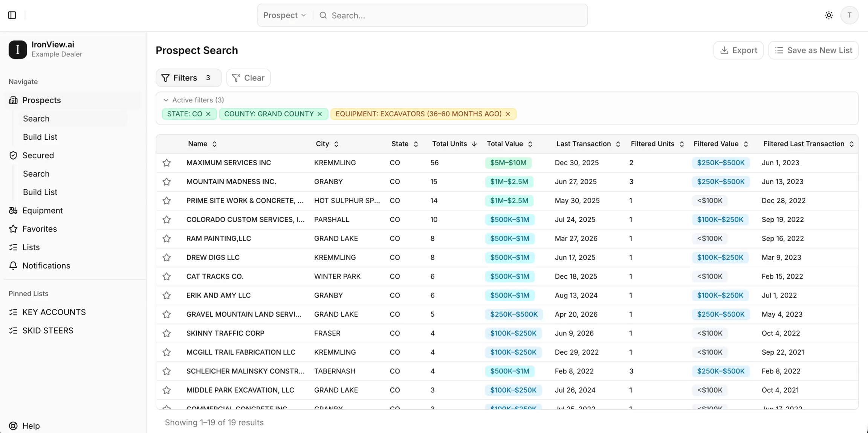Favorite MAXIMUM SERVICES INC with star
This screenshot has width=868, height=433.
(167, 163)
